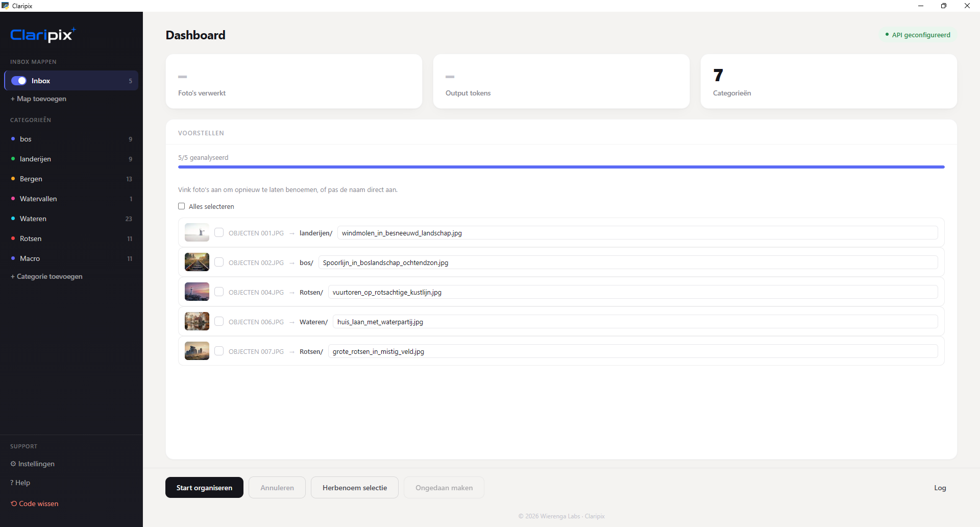Image resolution: width=980 pixels, height=527 pixels.
Task: Click the pink dot next to Watervallen
Action: point(13,199)
